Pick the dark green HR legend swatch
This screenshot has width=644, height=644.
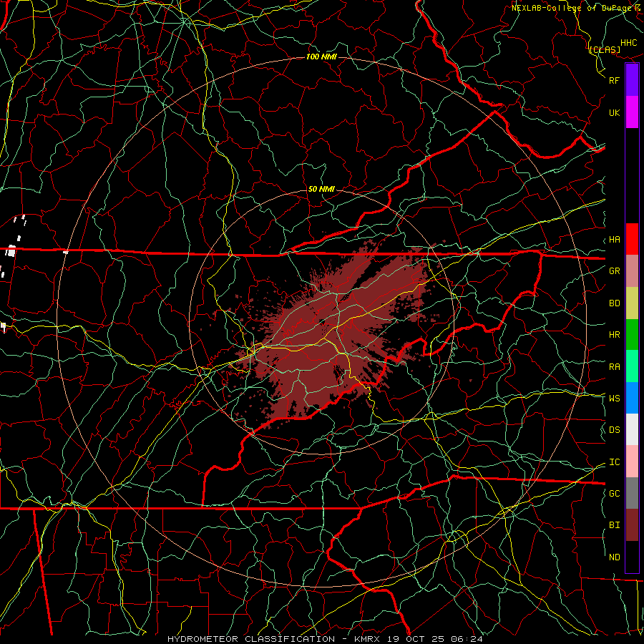tap(632, 335)
